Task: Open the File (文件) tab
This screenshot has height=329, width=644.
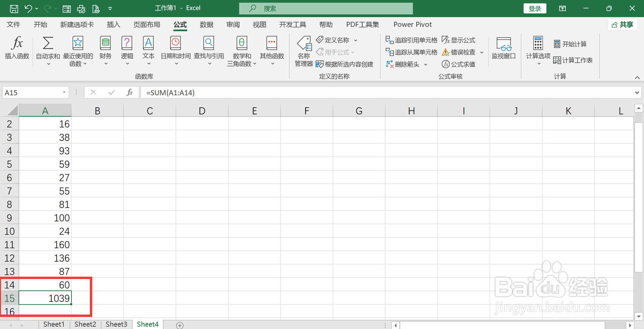Action: point(13,24)
